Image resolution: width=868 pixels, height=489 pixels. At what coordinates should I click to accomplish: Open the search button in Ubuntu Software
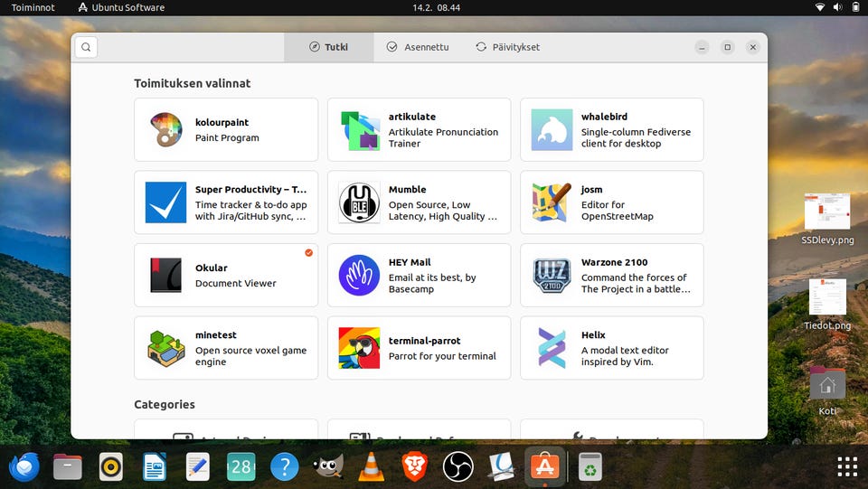coord(87,47)
